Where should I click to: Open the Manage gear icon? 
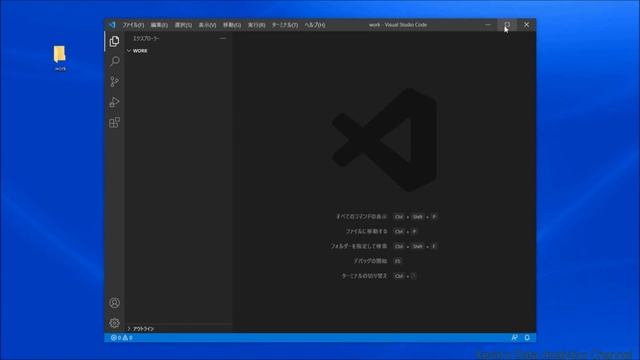pos(114,323)
